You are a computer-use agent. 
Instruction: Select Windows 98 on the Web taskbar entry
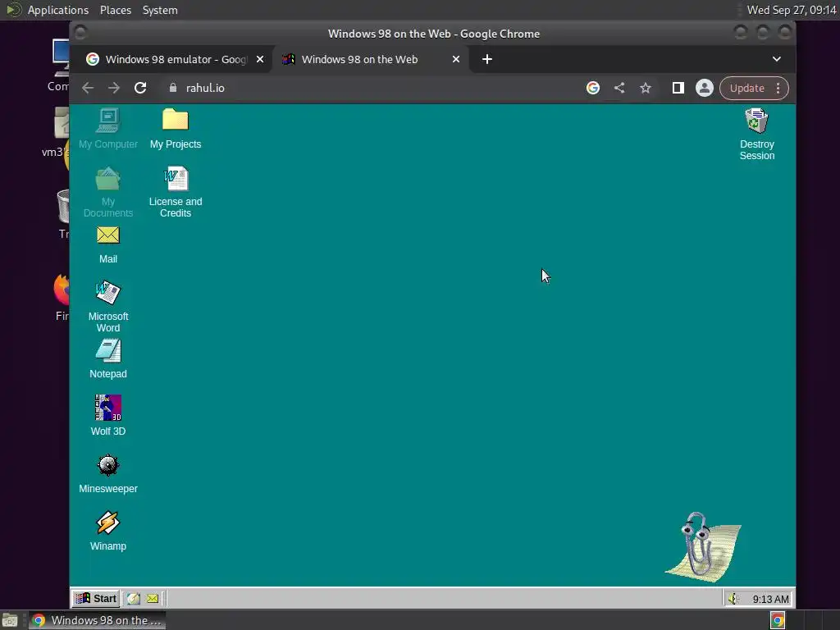(97, 620)
